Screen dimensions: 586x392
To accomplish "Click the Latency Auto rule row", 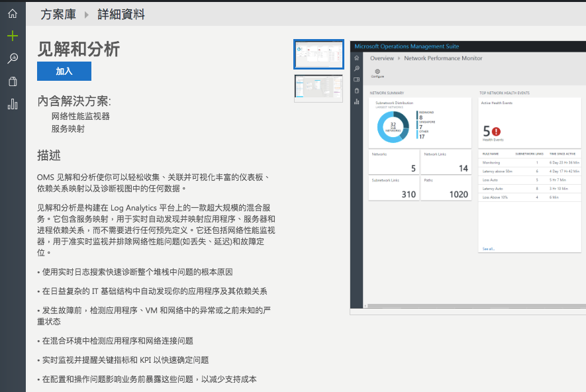I will (x=530, y=189).
